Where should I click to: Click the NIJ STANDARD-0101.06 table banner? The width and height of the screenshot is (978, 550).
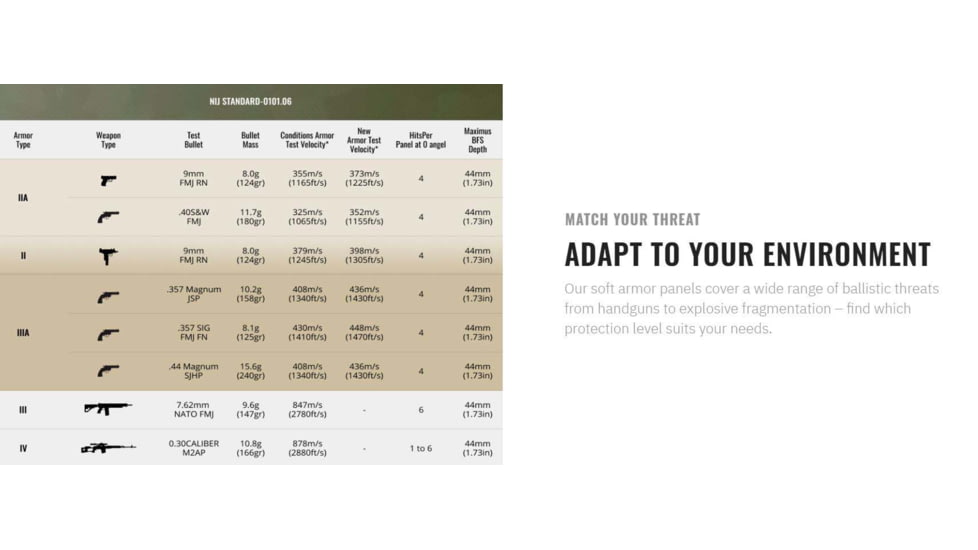click(x=251, y=102)
